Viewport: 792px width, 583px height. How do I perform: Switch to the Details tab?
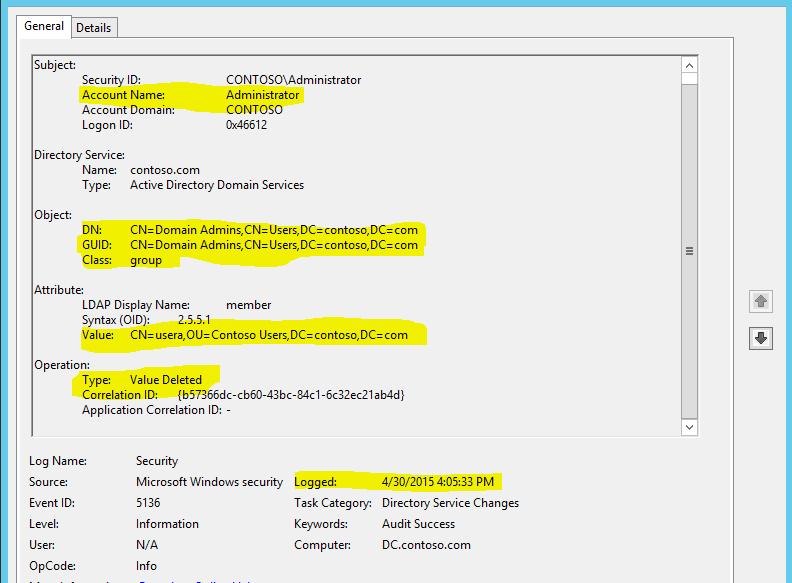pos(94,28)
